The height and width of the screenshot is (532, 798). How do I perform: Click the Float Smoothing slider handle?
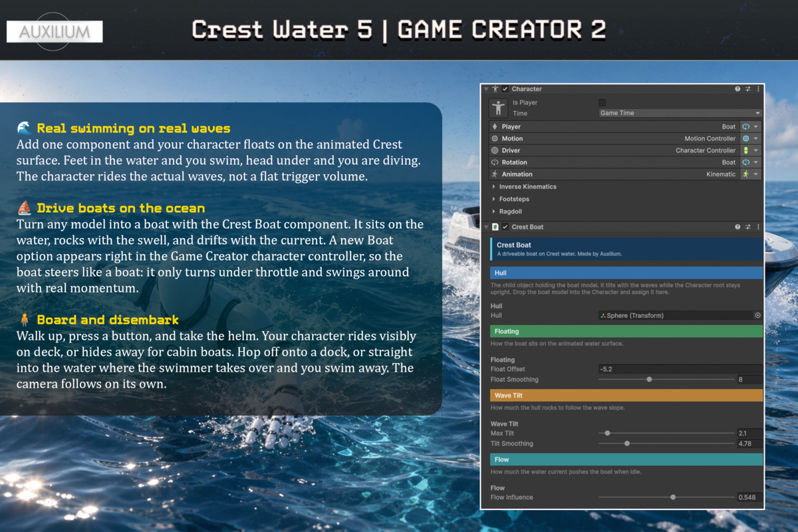pyautogui.click(x=649, y=380)
